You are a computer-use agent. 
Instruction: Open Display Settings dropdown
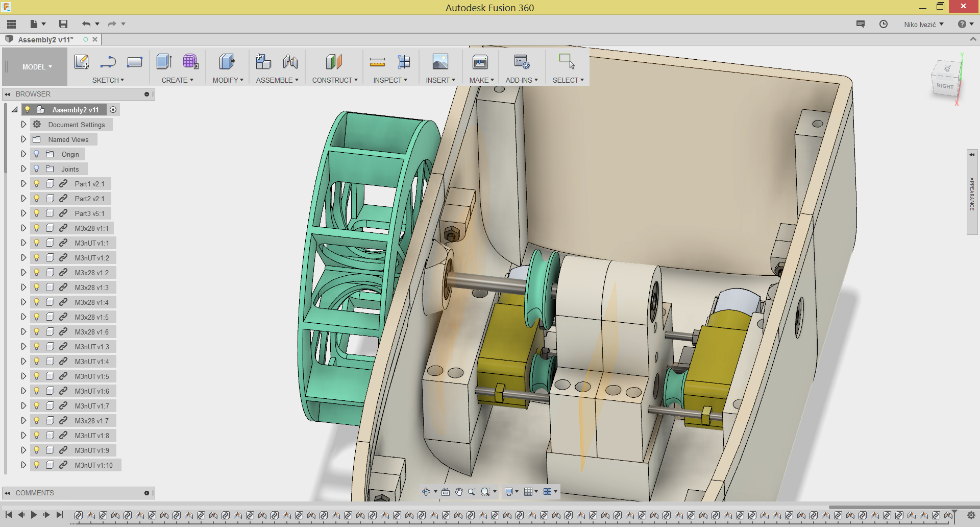click(x=511, y=492)
